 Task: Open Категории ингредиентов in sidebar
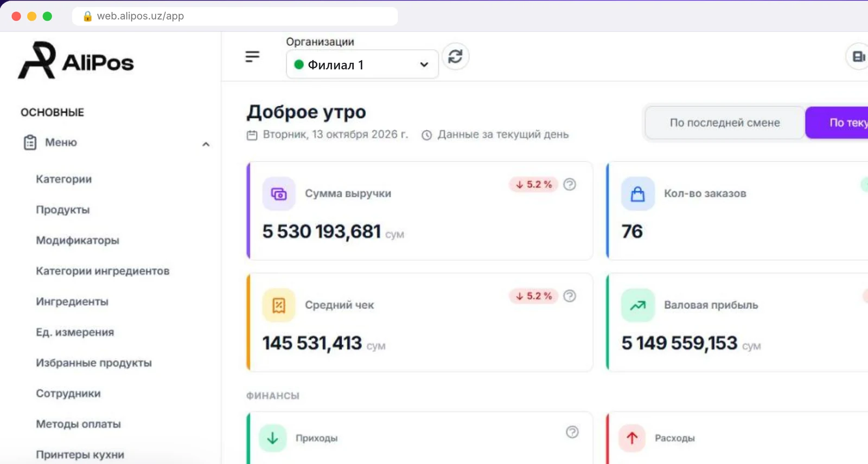[x=103, y=271]
